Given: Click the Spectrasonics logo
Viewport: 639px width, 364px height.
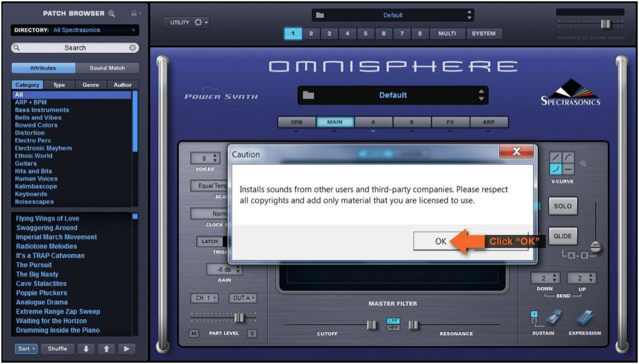Looking at the screenshot, I should (x=570, y=92).
